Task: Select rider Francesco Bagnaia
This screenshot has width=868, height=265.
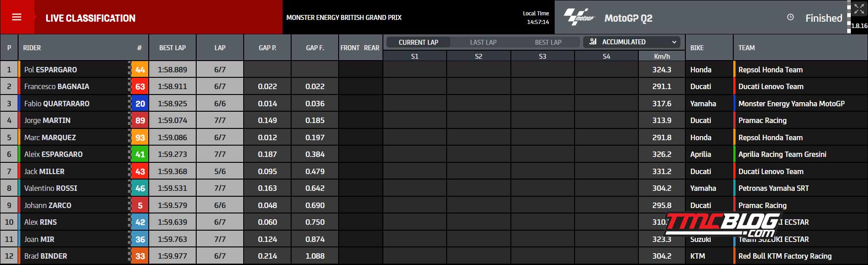Action: pos(57,86)
